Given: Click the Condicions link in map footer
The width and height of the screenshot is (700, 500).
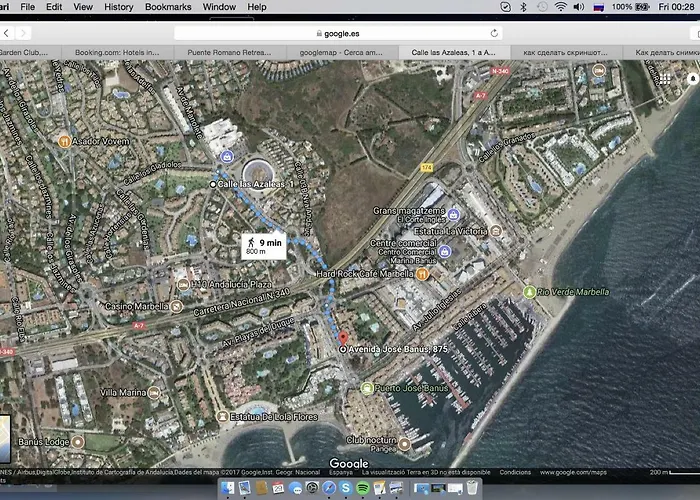Looking at the screenshot, I should [516, 472].
